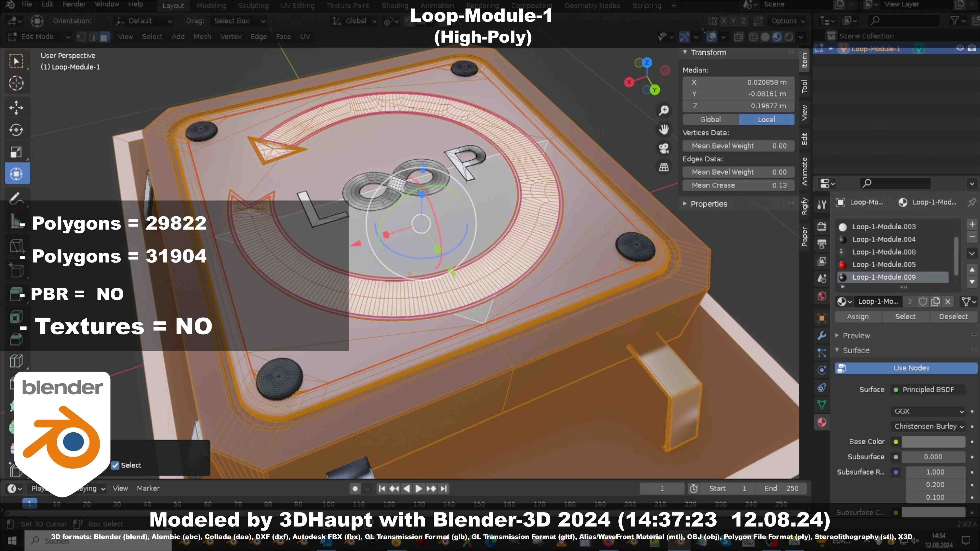Toggle the camera view icon
Screen dimensions: 980x551
coord(664,148)
